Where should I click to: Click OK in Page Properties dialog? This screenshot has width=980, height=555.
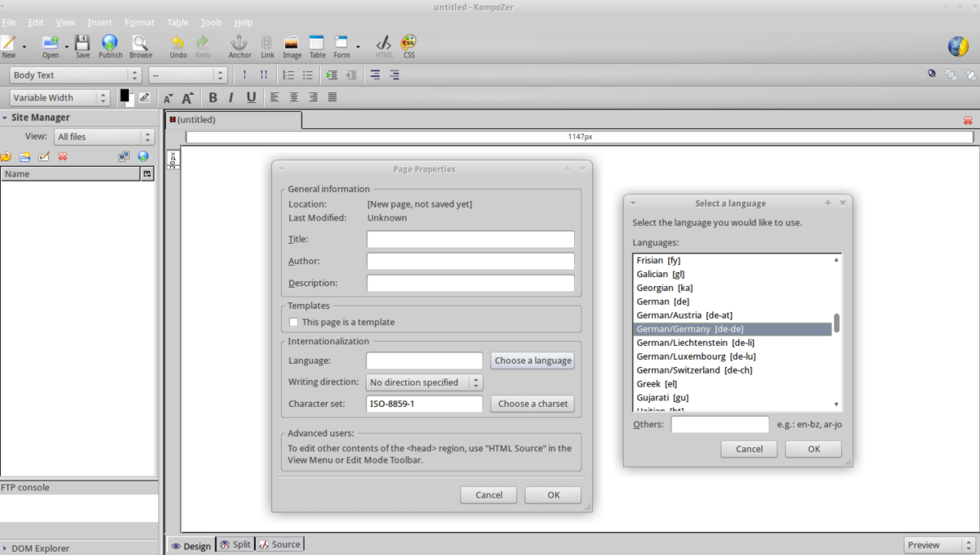(x=553, y=495)
